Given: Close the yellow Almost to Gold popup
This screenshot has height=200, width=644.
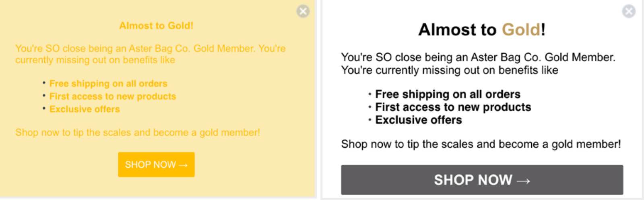Looking at the screenshot, I should point(303,11).
